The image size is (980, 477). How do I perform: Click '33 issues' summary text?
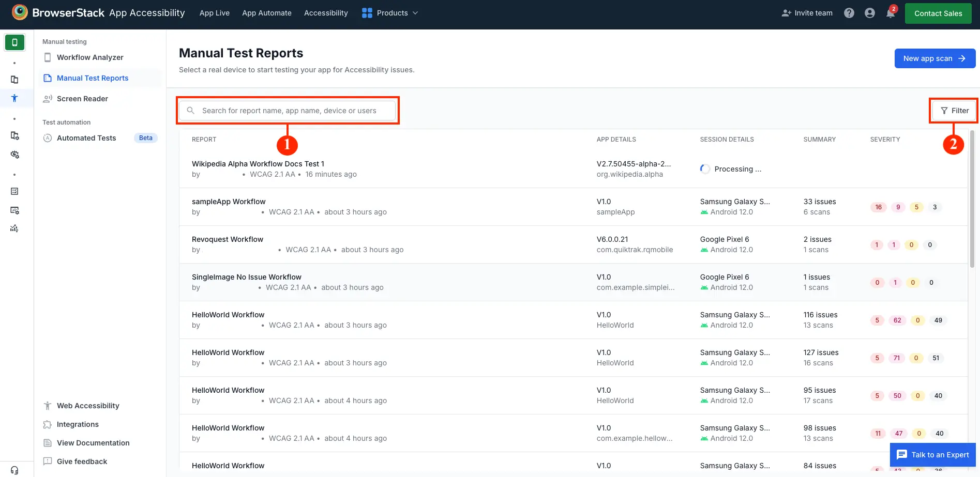[820, 202]
